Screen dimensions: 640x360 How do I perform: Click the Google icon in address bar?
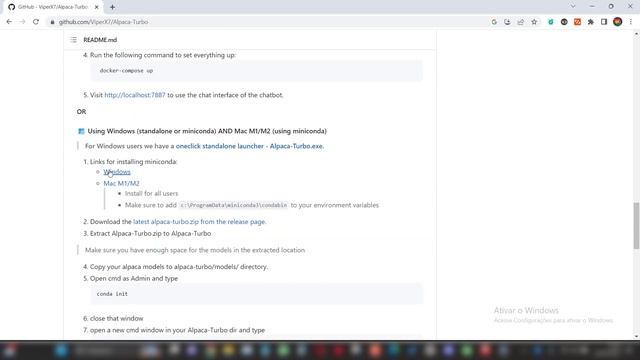tap(494, 22)
